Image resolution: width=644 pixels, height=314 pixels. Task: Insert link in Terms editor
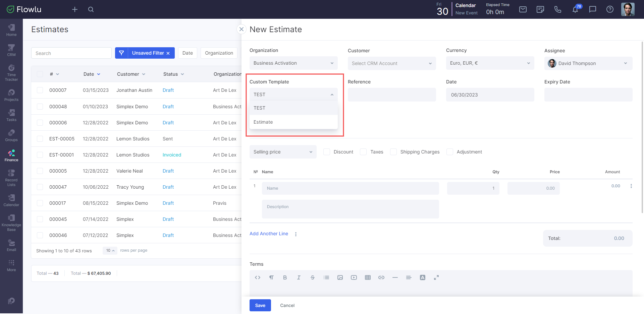click(381, 277)
